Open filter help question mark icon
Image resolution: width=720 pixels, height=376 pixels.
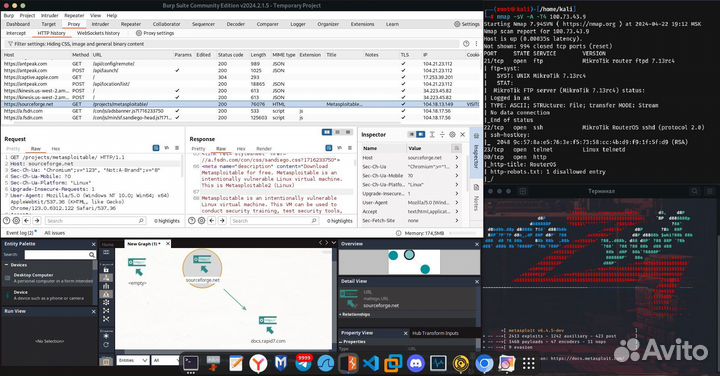point(466,44)
